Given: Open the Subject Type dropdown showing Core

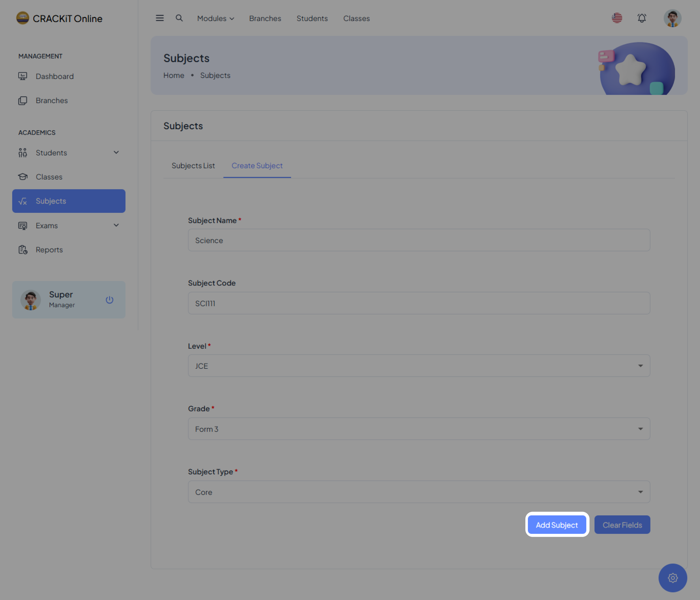Looking at the screenshot, I should pos(419,492).
